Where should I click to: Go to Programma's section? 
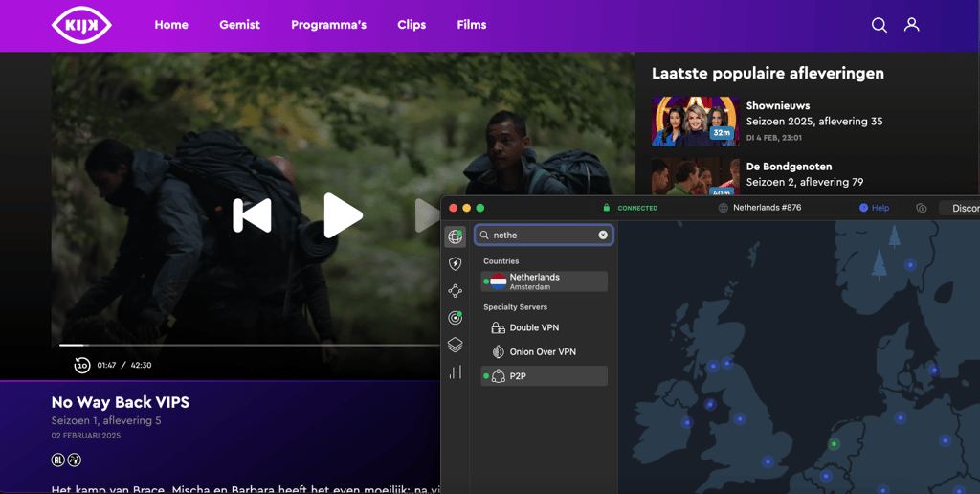pyautogui.click(x=329, y=25)
